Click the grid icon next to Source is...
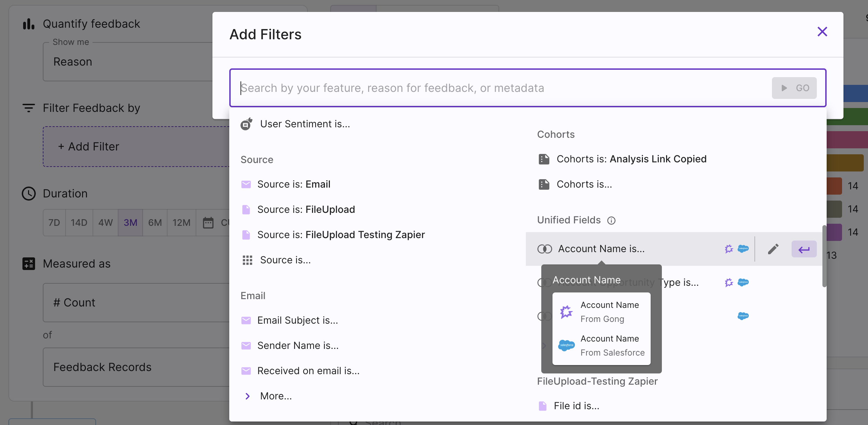The width and height of the screenshot is (868, 425). 247,260
